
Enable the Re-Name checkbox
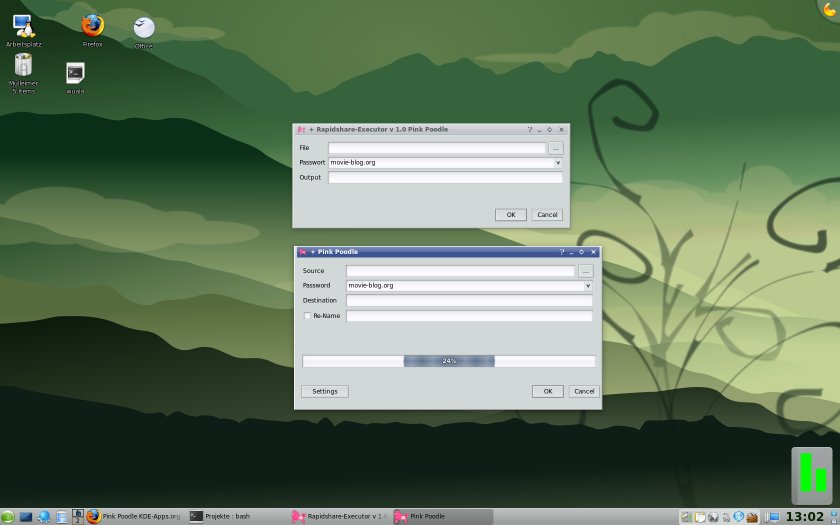point(308,316)
